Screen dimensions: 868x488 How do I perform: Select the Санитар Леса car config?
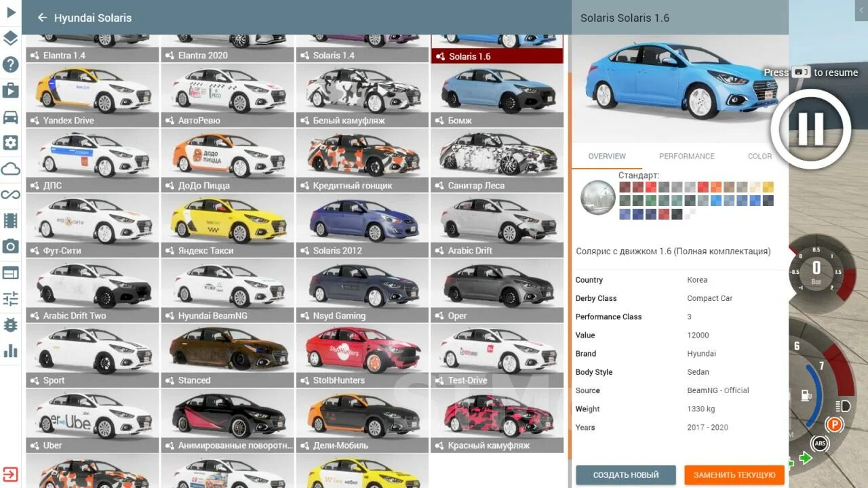click(x=497, y=161)
